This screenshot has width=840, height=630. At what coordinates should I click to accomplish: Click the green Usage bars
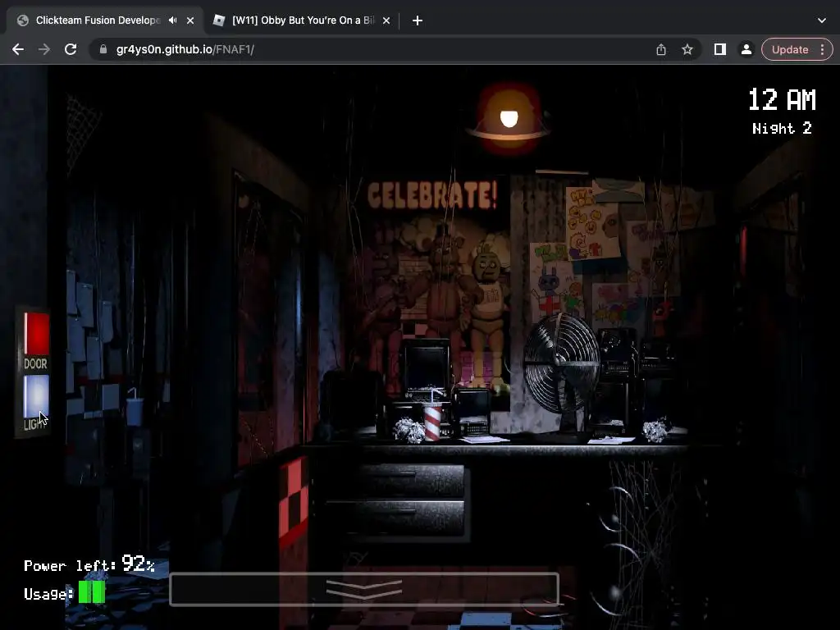[92, 592]
